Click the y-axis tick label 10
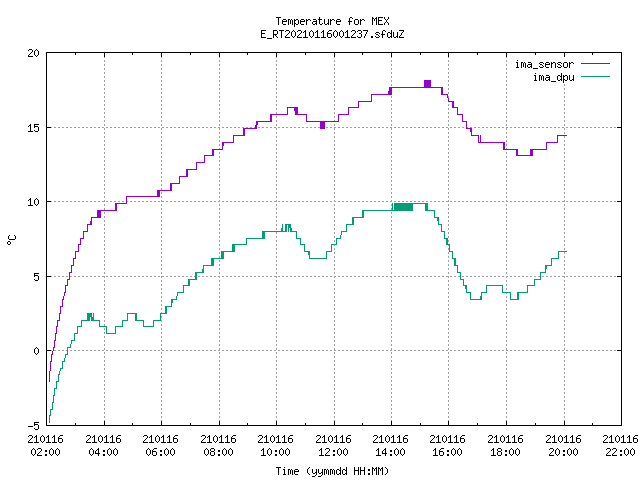 point(33,202)
